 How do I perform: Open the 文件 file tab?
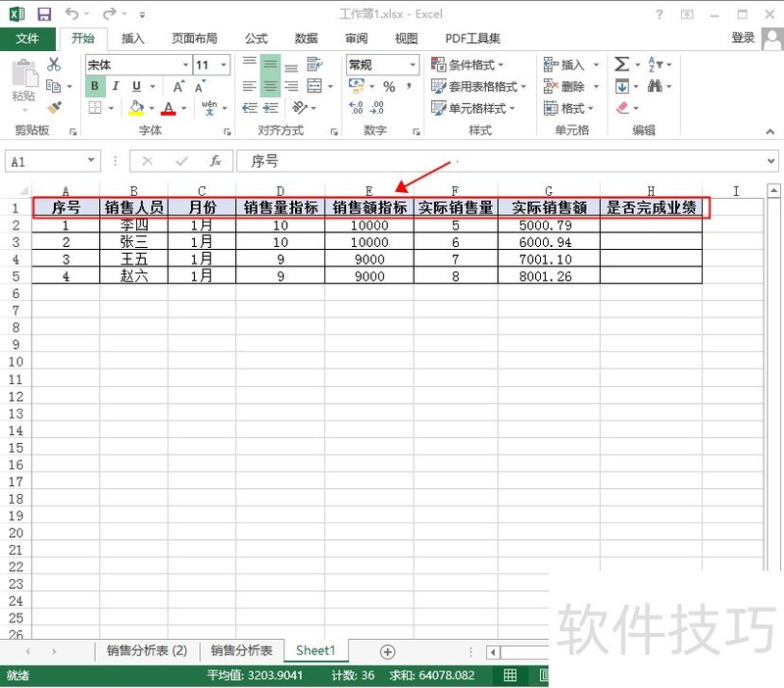coord(27,38)
